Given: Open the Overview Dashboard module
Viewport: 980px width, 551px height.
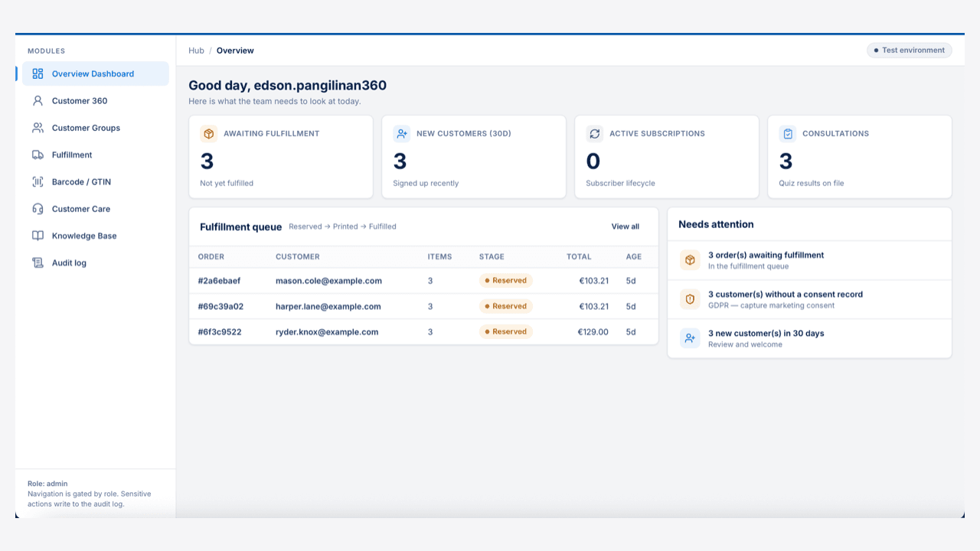Looking at the screenshot, I should (x=96, y=74).
